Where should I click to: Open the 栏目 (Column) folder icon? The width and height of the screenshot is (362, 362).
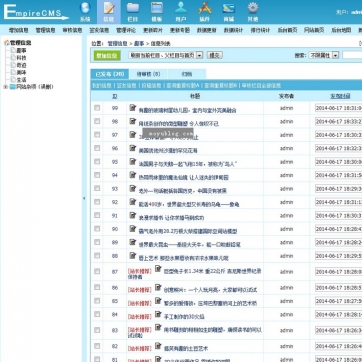tap(133, 12)
